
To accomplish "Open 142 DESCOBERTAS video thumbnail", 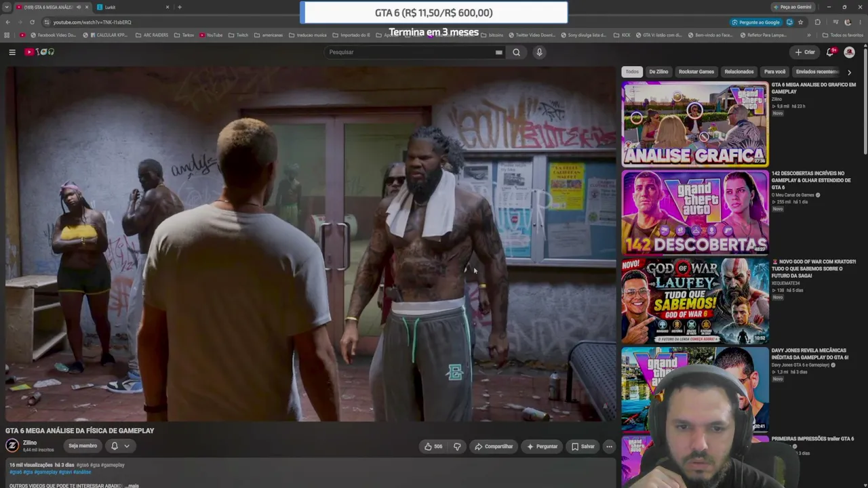I will pos(695,213).
